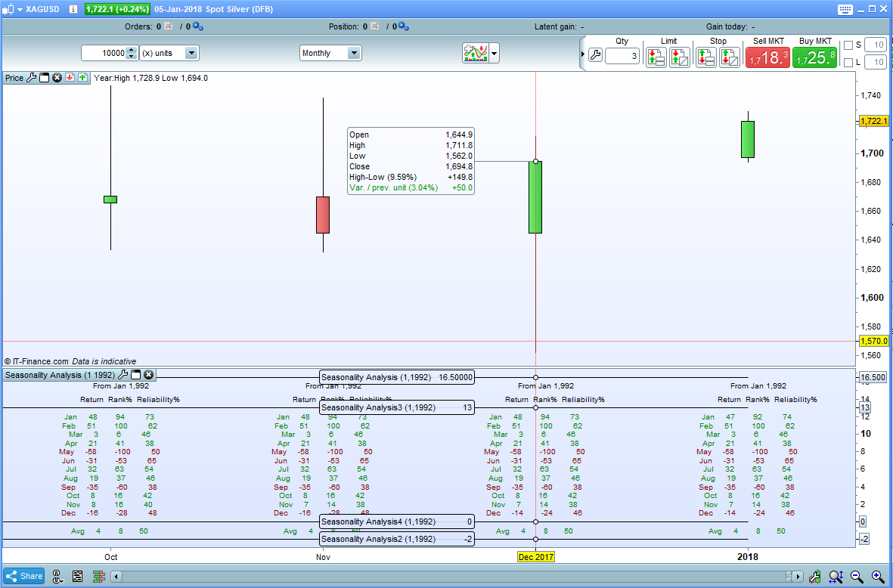Image resolution: width=893 pixels, height=588 pixels.
Task: Open Seasonality Analysis wrench settings
Action: (x=123, y=375)
